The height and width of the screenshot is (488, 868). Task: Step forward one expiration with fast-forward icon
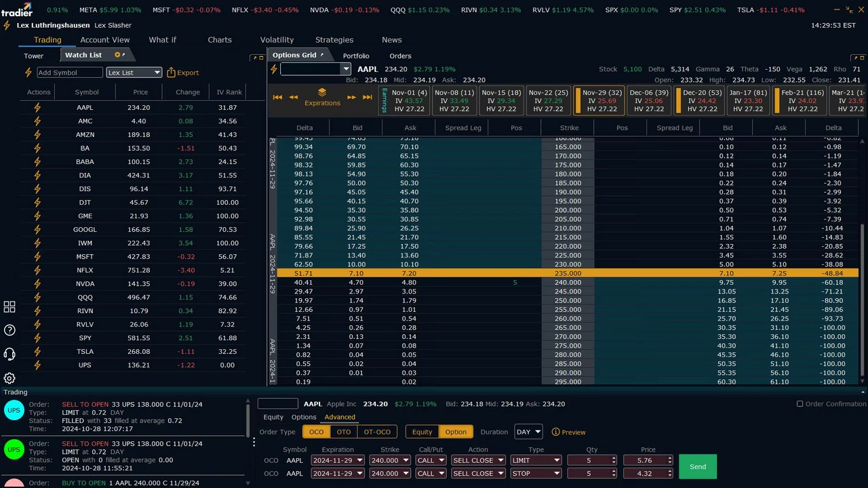point(351,97)
